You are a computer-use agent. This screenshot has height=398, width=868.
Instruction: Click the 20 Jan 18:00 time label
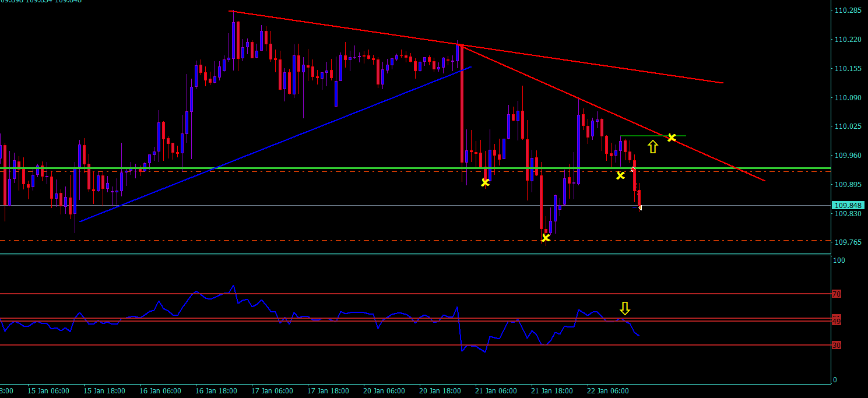(x=441, y=391)
